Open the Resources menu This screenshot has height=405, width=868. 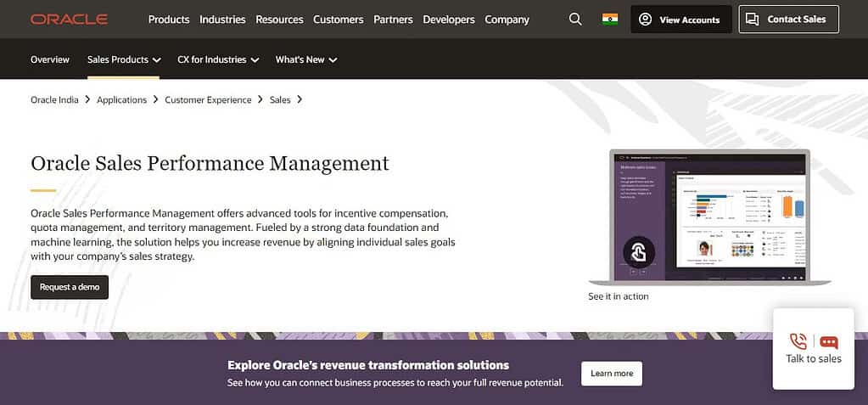tap(279, 20)
